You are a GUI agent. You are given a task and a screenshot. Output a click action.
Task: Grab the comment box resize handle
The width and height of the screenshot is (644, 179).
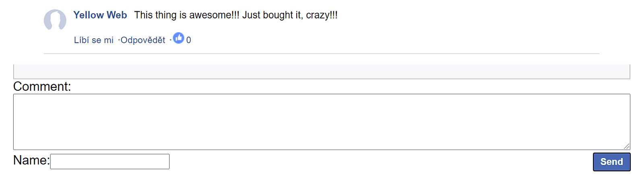(627, 146)
